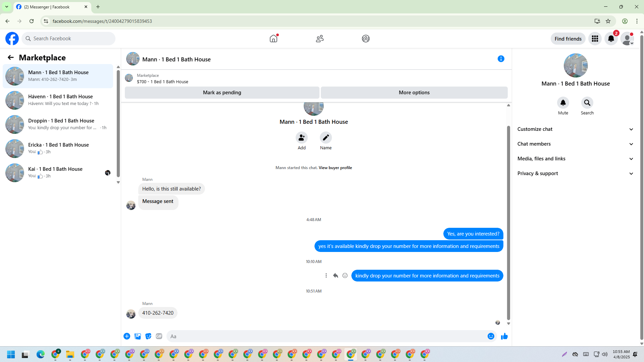Send a thumbs-up like
This screenshot has height=362, width=644.
[504, 336]
